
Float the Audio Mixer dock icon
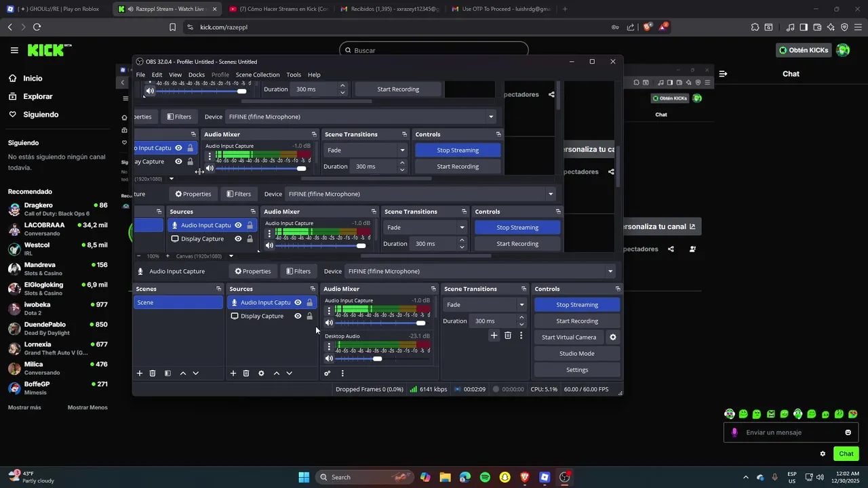(x=433, y=289)
